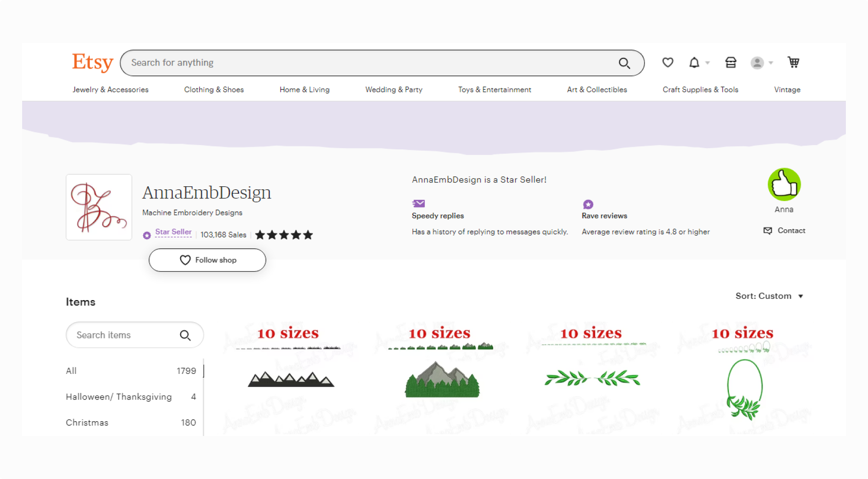
Task: Open notifications bell icon
Action: point(694,63)
